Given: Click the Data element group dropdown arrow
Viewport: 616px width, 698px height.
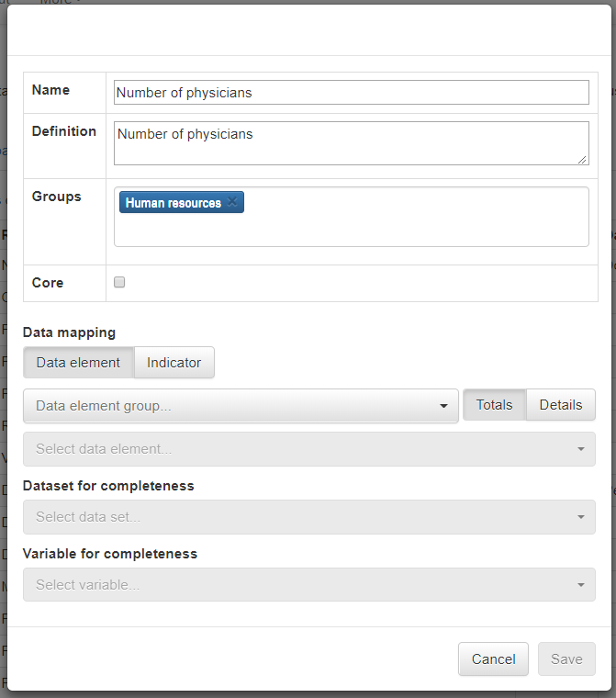Looking at the screenshot, I should 443,406.
